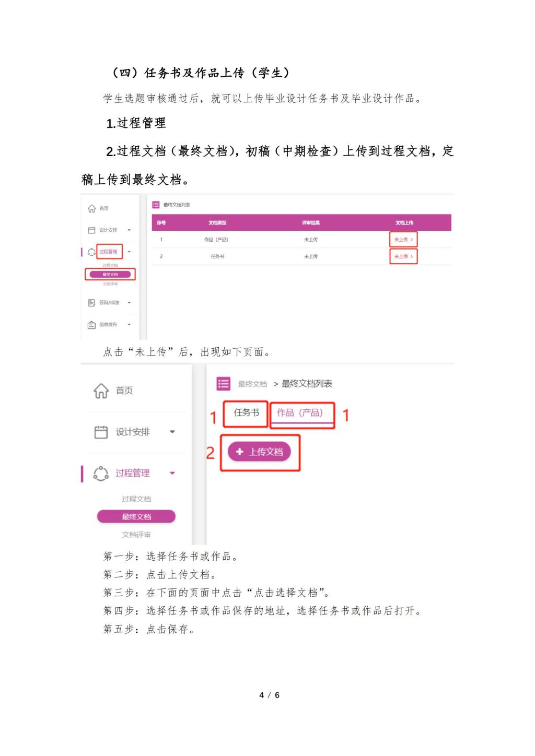Click the large 首页 home icon

click(x=101, y=391)
